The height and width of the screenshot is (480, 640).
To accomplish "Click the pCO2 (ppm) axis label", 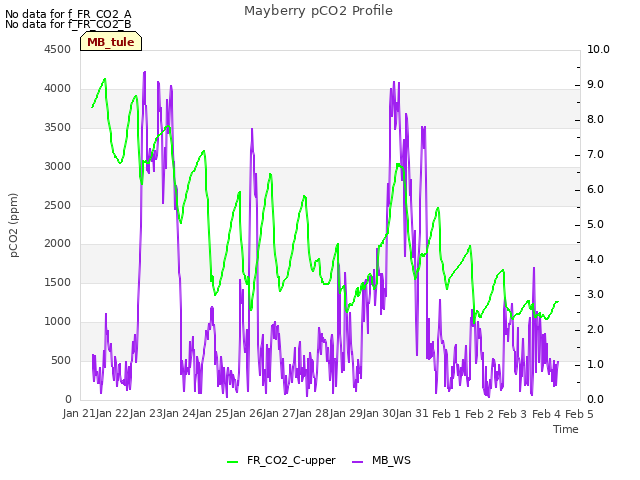I will (14, 225).
